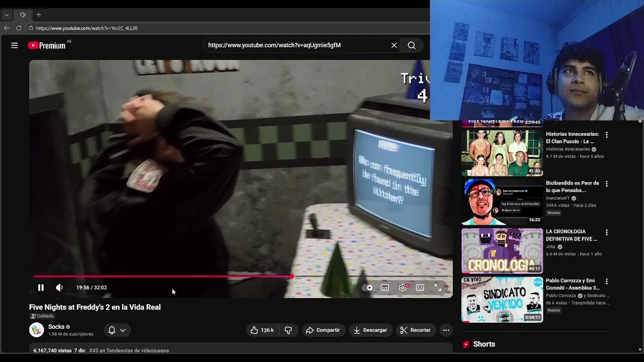Open a new browser tab
This screenshot has height=362, width=644.
click(39, 15)
